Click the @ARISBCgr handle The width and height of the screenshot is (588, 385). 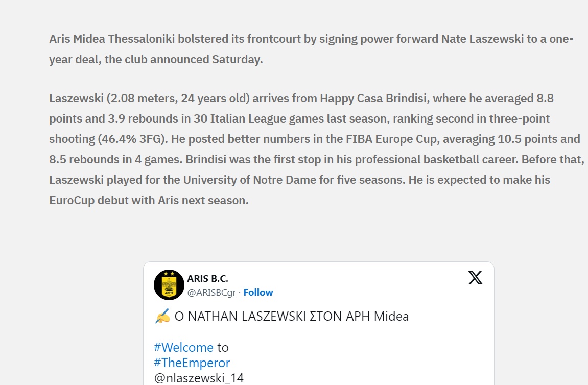coord(211,293)
